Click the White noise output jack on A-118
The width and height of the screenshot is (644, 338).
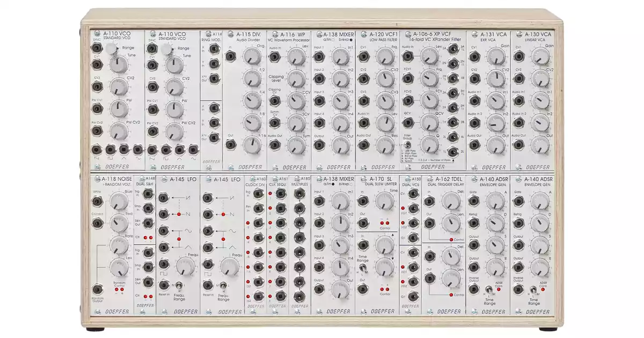(x=97, y=202)
